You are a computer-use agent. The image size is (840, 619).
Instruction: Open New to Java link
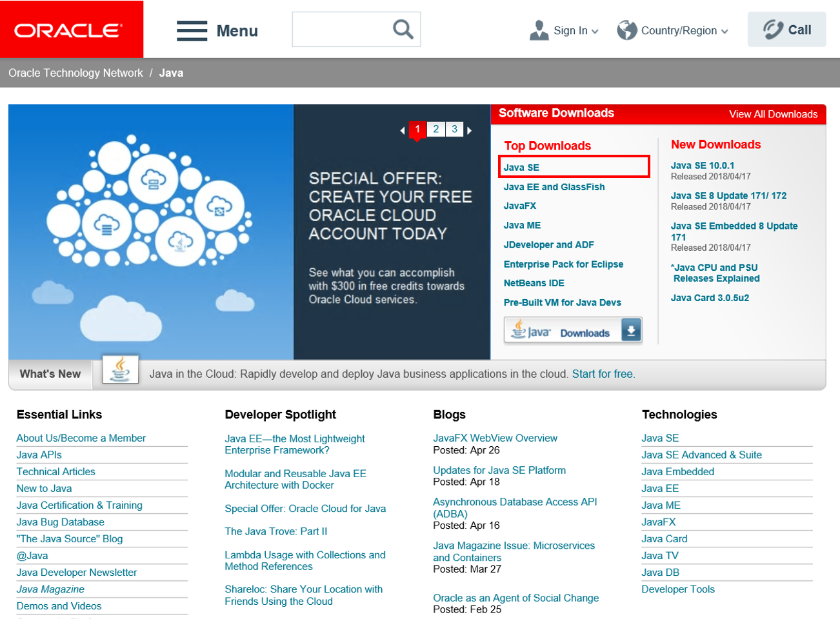pyautogui.click(x=44, y=488)
